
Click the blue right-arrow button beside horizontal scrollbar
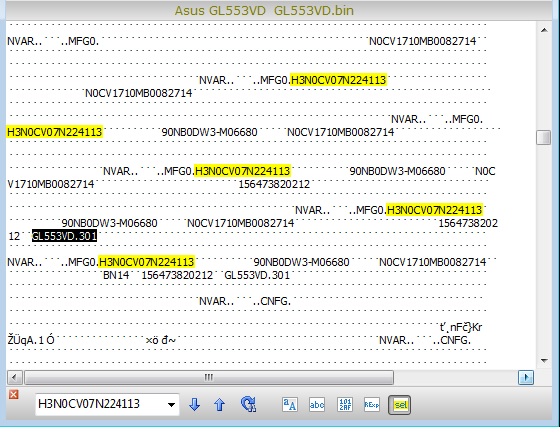click(526, 377)
